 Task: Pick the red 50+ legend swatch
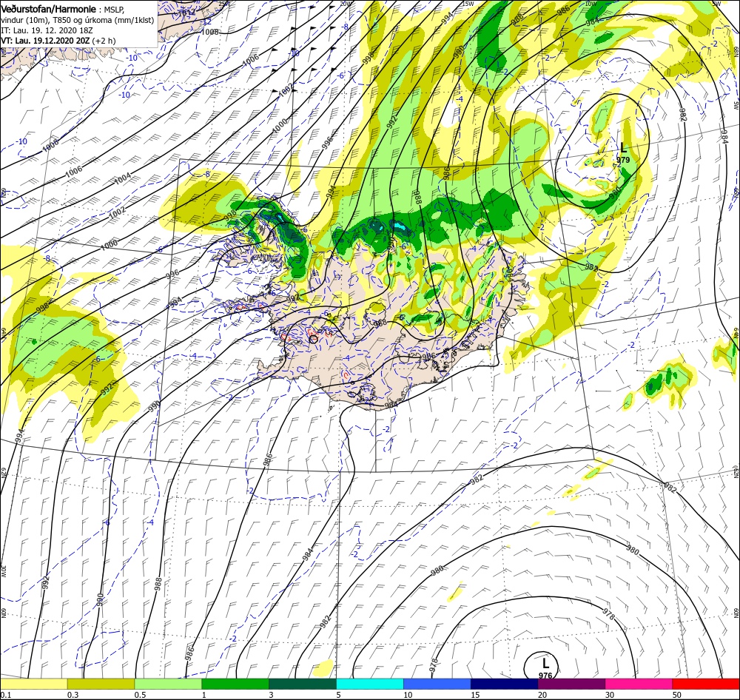pos(706,684)
